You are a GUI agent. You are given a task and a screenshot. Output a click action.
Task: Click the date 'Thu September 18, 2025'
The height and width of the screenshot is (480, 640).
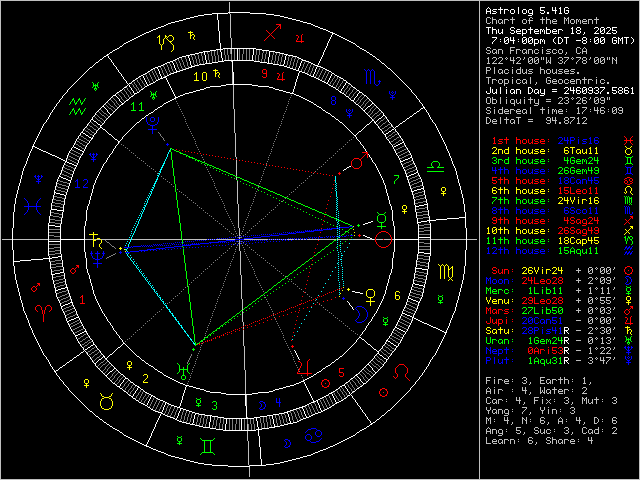(x=551, y=31)
